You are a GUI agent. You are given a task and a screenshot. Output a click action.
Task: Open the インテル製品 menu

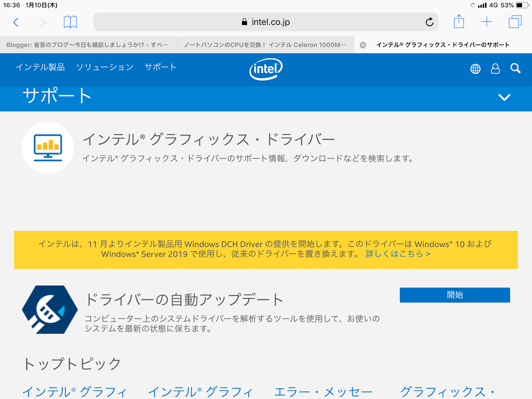[x=40, y=67]
